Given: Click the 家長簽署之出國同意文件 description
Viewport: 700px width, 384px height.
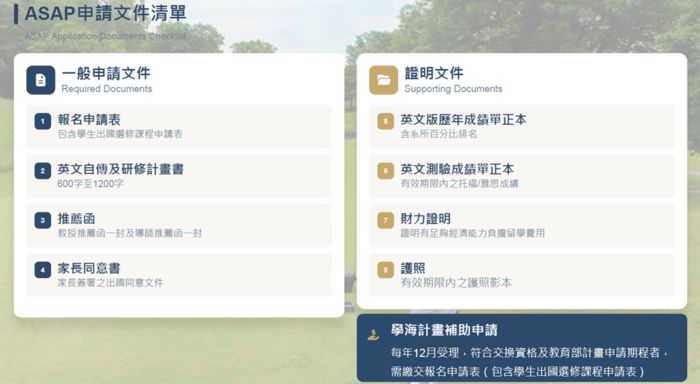Looking at the screenshot, I should pos(110,283).
